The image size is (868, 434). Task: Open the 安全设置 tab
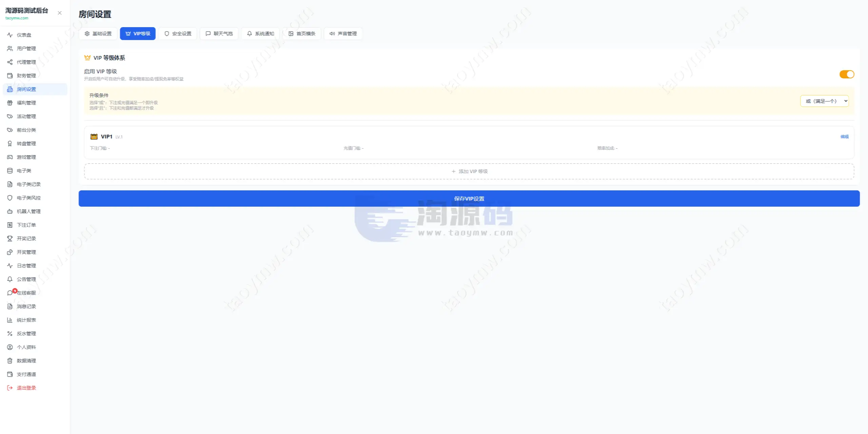178,34
